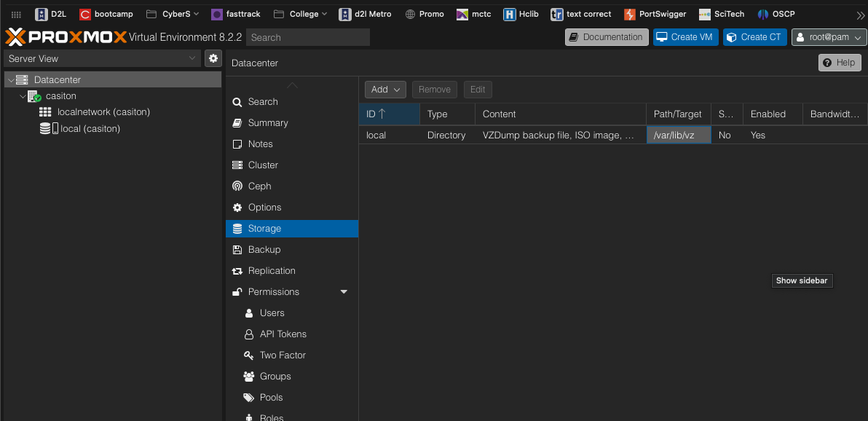
Task: Collapse the Datacenter tree node
Action: pyautogui.click(x=9, y=80)
